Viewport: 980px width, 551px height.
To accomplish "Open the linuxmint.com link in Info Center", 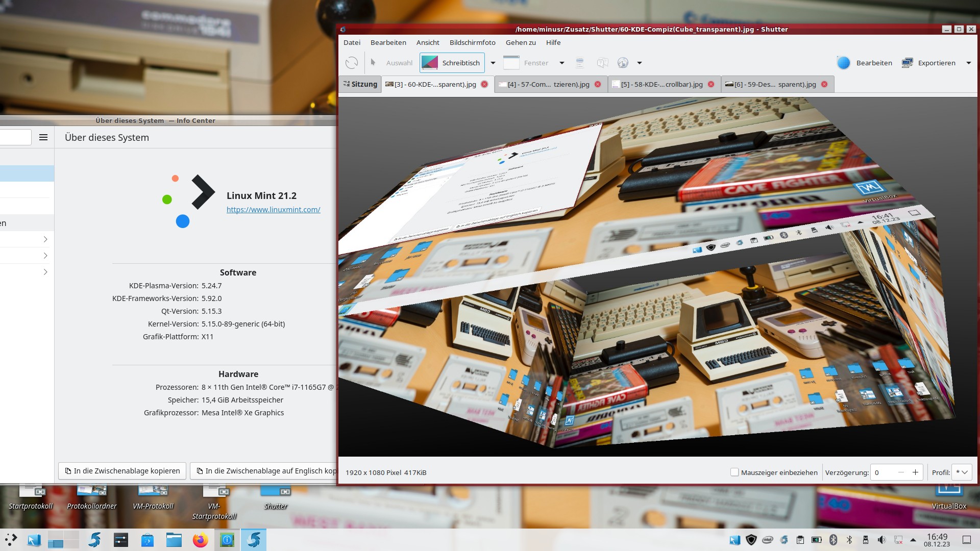I will coord(274,209).
